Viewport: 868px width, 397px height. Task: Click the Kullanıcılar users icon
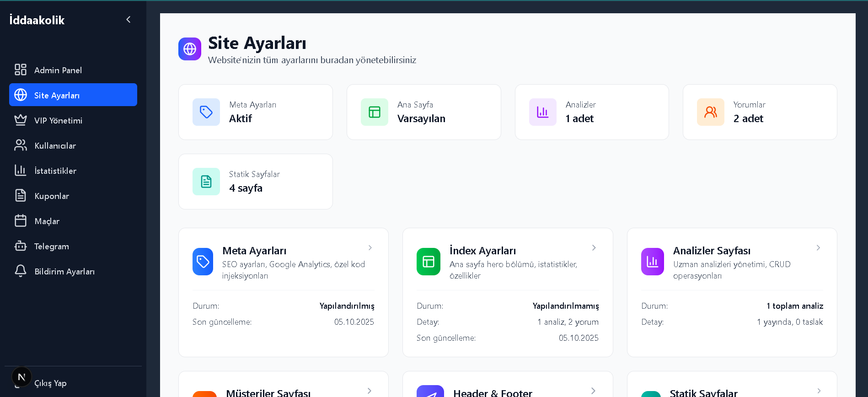tap(21, 145)
